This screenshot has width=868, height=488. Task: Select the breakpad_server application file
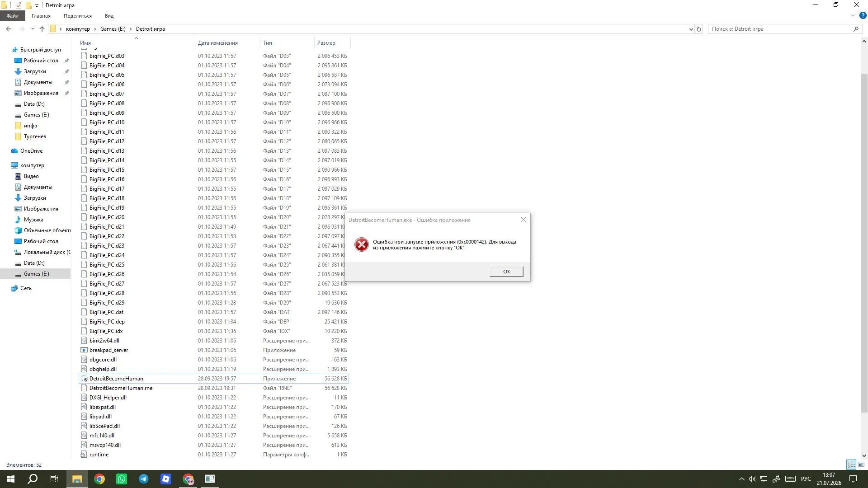tap(214, 350)
